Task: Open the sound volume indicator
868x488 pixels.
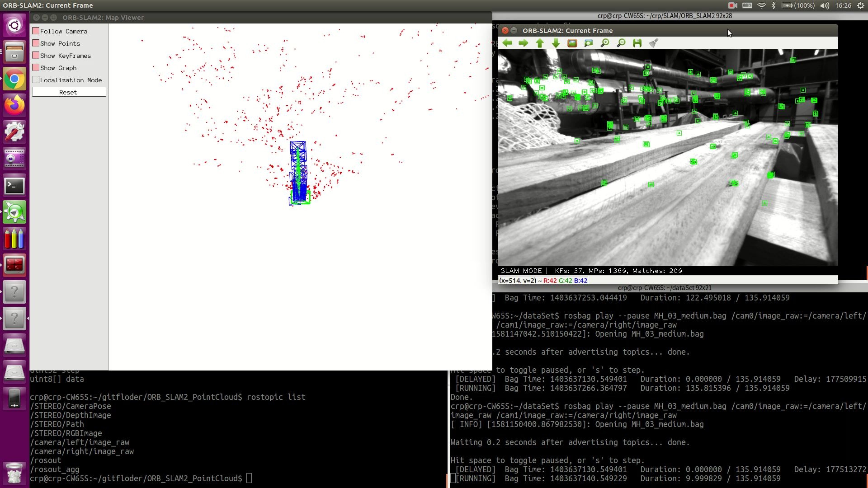Action: coord(825,5)
